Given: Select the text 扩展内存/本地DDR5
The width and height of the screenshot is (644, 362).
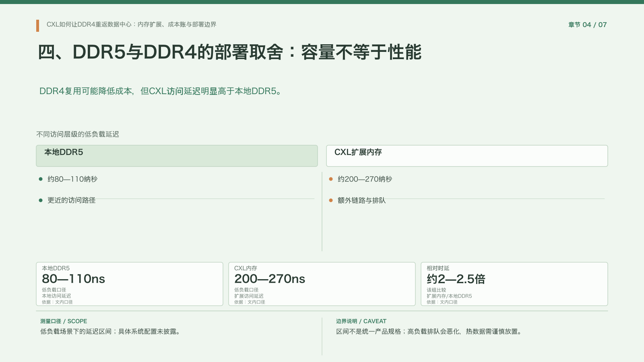Looking at the screenshot, I should pos(449,296).
